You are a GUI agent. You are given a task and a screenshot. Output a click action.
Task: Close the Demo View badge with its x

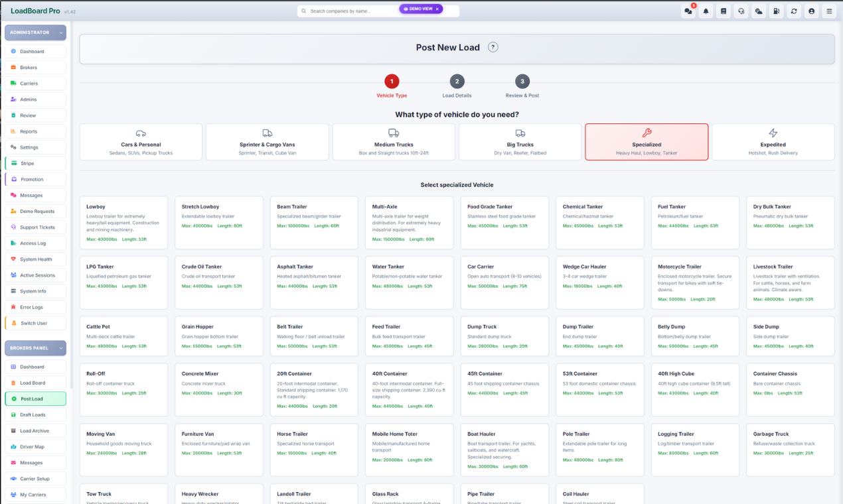437,9
